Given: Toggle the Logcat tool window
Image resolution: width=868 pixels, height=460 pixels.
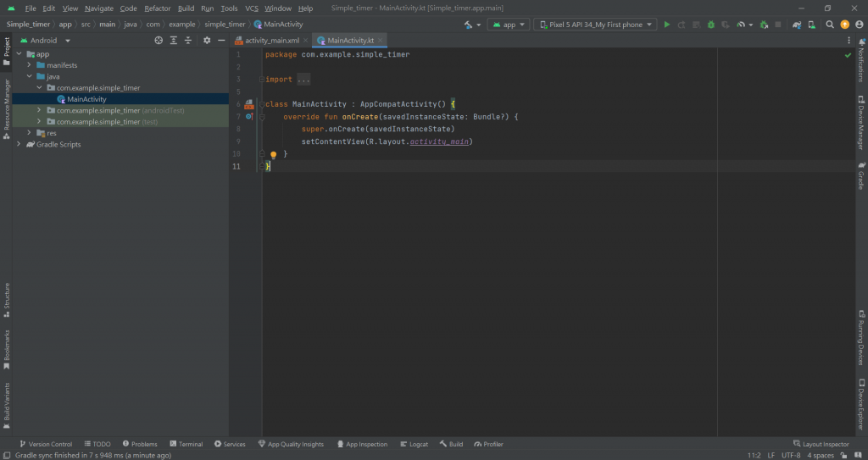Looking at the screenshot, I should (x=414, y=444).
